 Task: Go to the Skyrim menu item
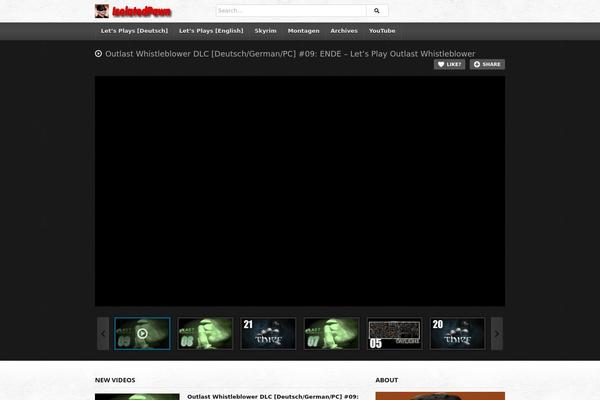click(x=266, y=31)
